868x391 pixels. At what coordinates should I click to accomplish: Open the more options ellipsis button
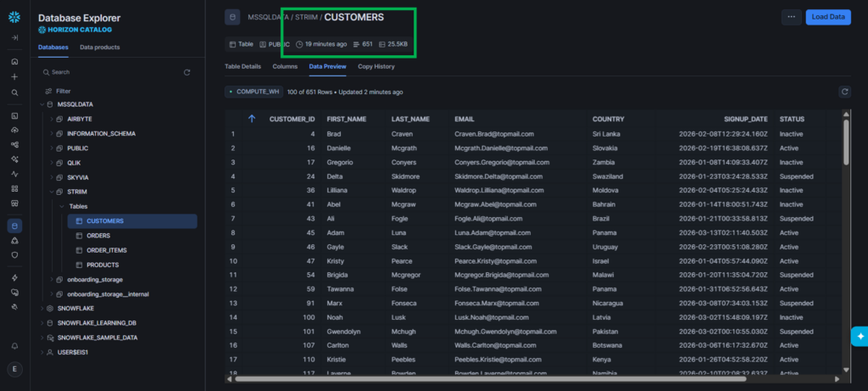tap(791, 17)
